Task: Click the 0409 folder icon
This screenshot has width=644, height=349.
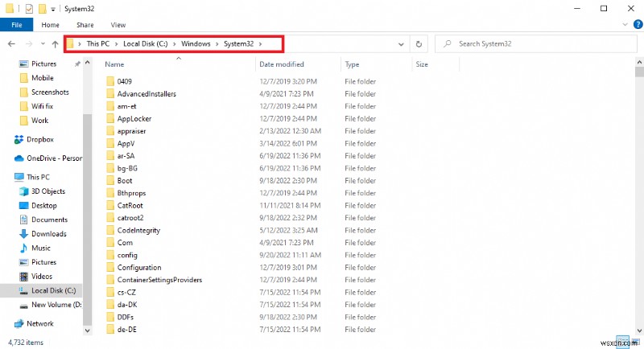Action: (x=110, y=81)
